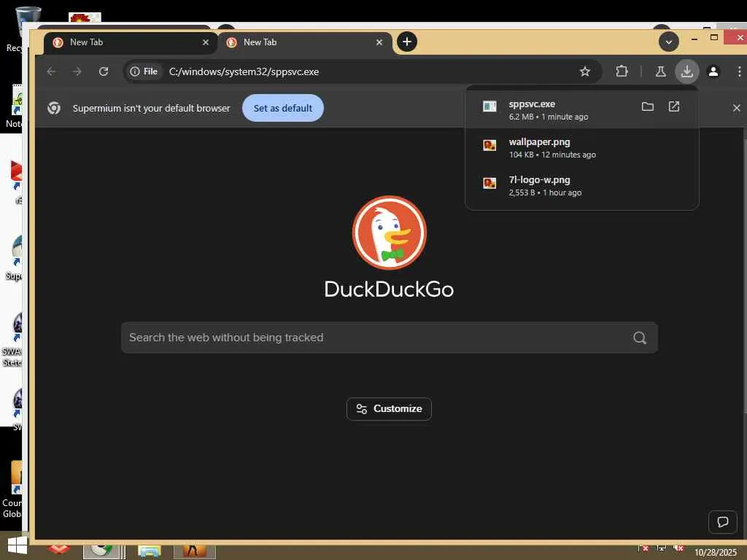Screen dimensions: 747x560
Task: Open the File site info chip
Action: 144,71
